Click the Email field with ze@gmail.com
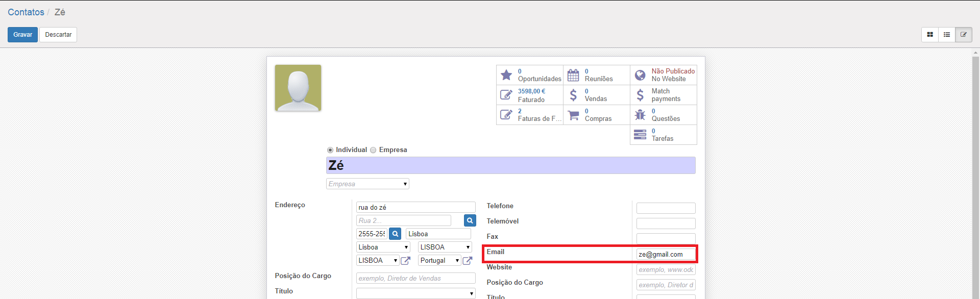 click(665, 254)
